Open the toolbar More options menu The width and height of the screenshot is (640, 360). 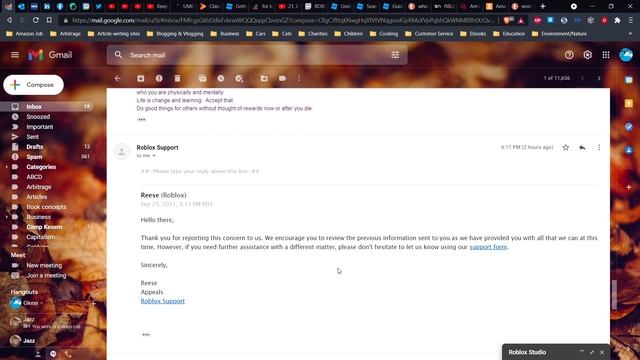tap(299, 78)
